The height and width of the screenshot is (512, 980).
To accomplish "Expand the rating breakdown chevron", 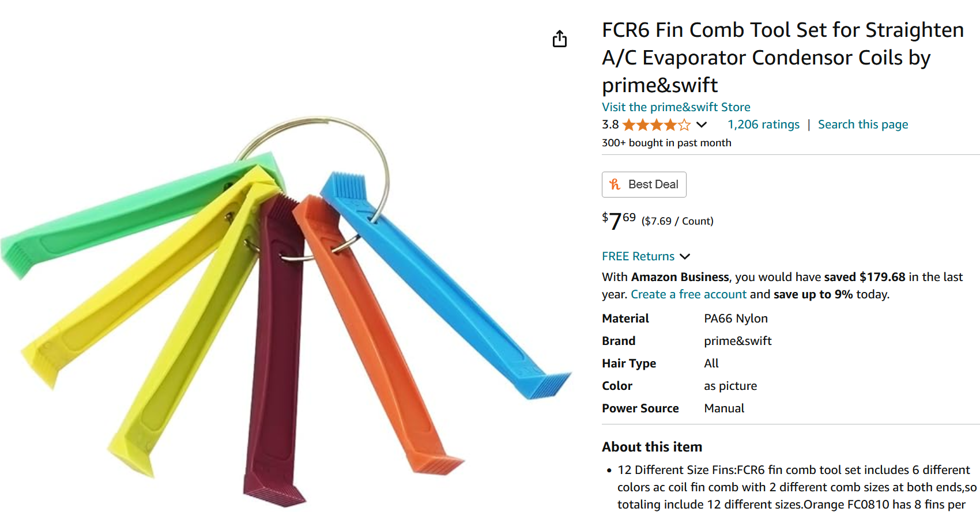I will tap(702, 125).
